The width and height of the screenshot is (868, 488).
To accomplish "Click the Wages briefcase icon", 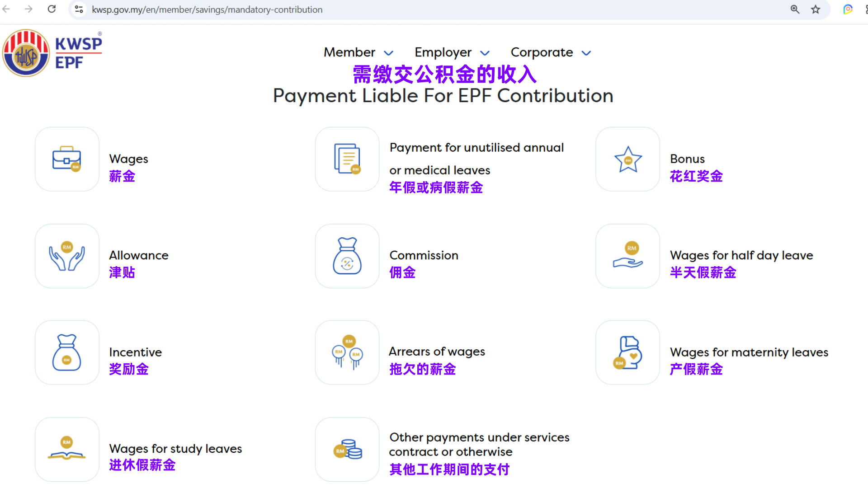I will click(67, 159).
